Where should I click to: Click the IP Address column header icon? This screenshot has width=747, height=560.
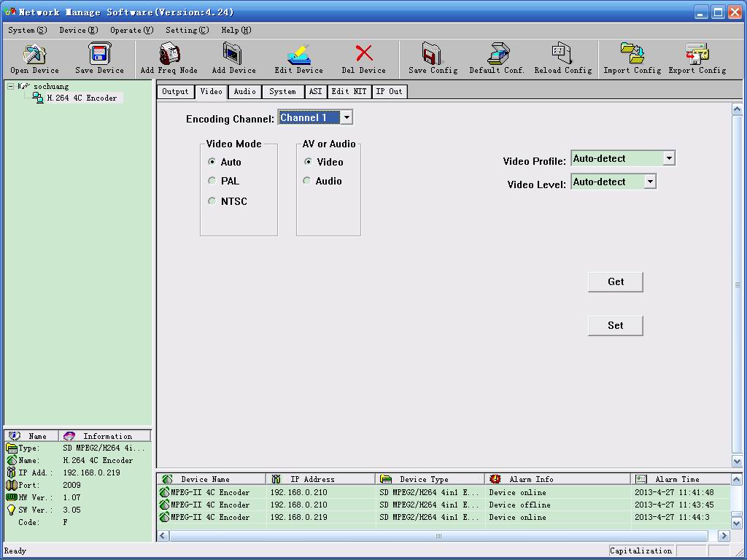coord(276,479)
